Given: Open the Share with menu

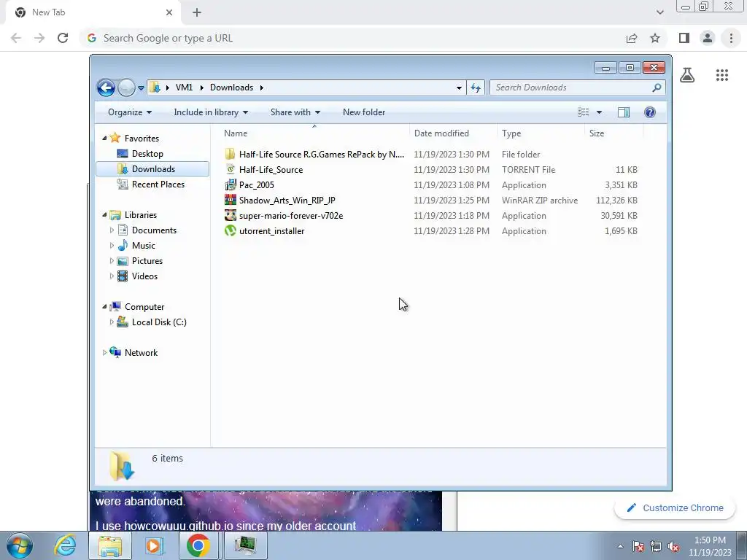Looking at the screenshot, I should pos(295,112).
